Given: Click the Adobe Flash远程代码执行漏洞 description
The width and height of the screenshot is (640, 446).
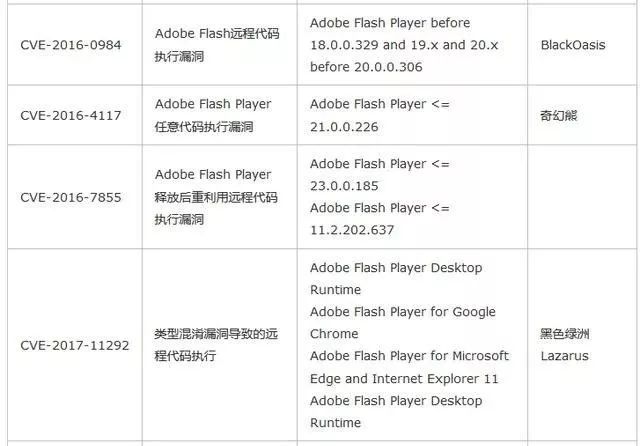Looking at the screenshot, I should pyautogui.click(x=217, y=45).
